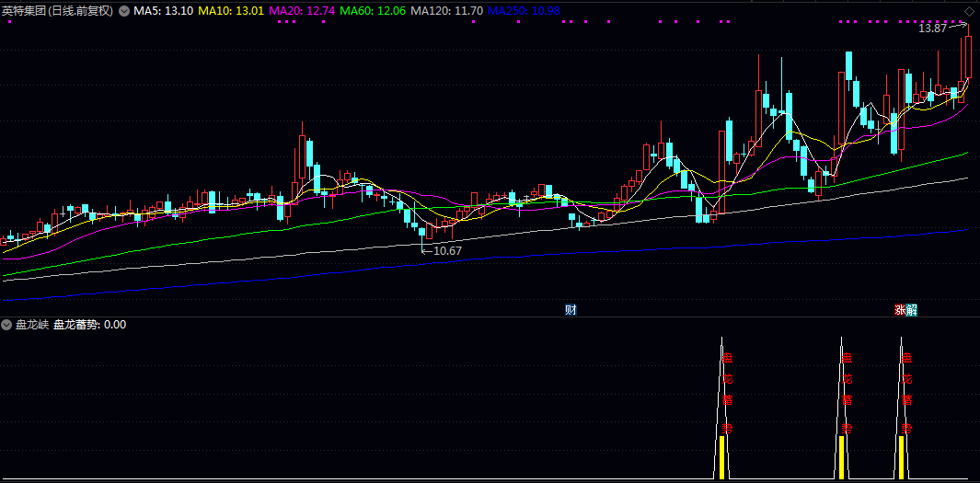Click the 盘龙峡 indicator name

[32, 324]
